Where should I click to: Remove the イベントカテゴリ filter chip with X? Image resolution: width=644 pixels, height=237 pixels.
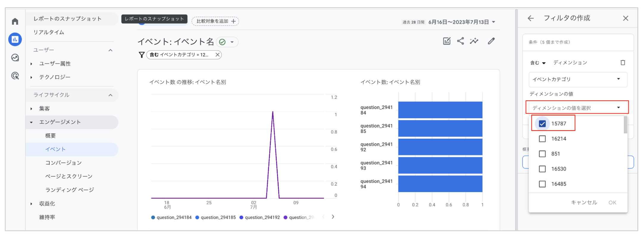pyautogui.click(x=218, y=55)
